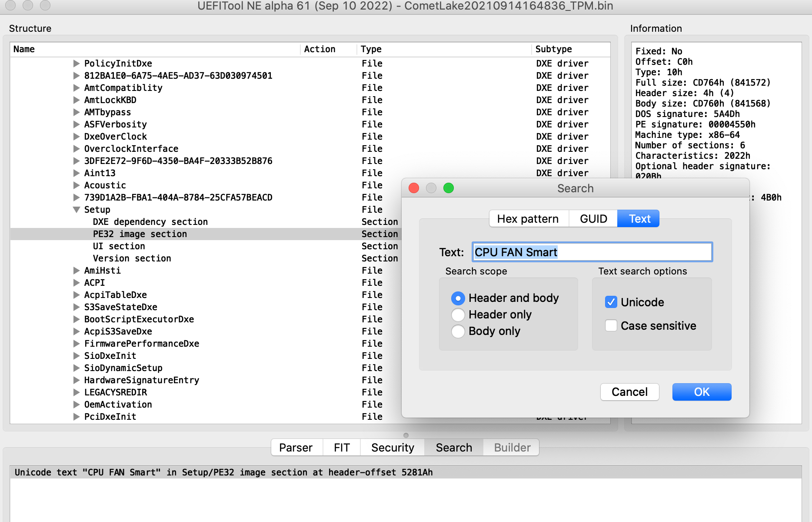Select the SioDynamicSetup row
This screenshot has width=812, height=522.
click(x=206, y=368)
